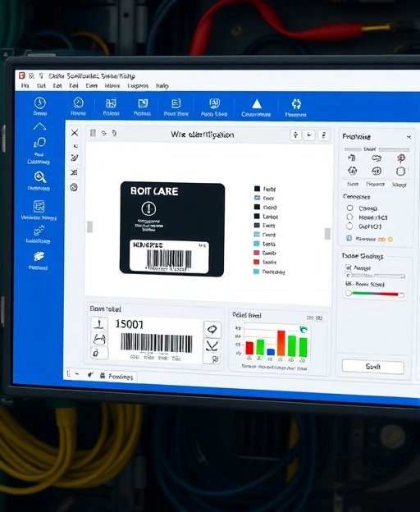420x512 pixels.
Task: Toggle the checkbox in the lower settings group
Action: 348,267
